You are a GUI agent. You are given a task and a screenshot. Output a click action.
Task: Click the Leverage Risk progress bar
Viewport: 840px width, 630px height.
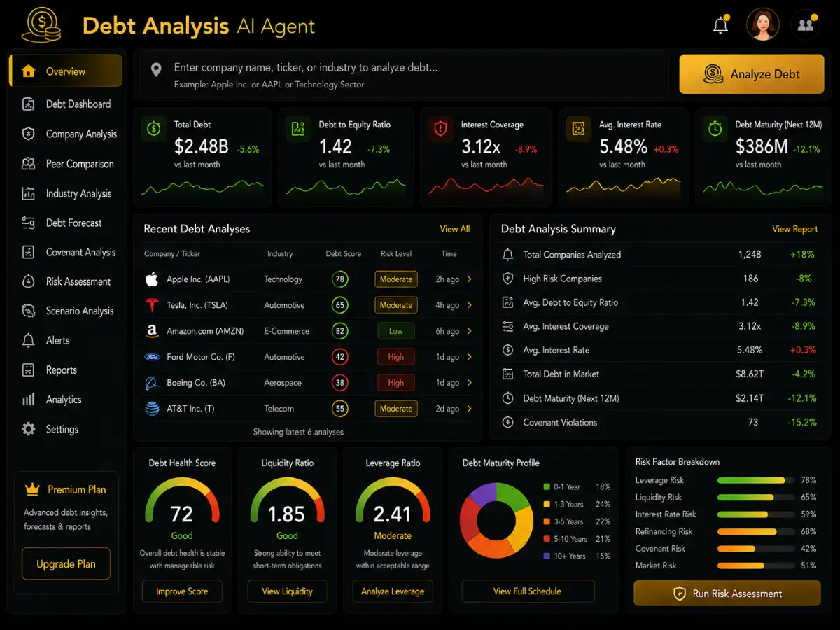756,480
